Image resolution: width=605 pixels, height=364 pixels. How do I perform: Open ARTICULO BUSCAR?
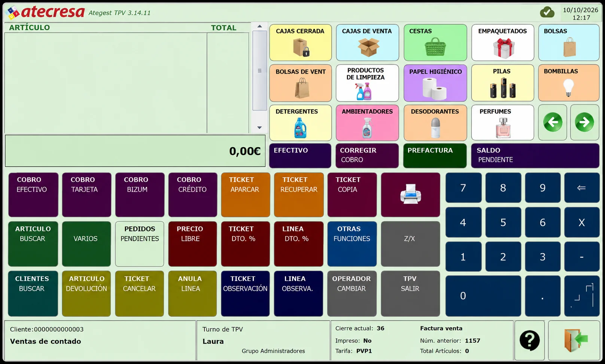[x=33, y=244]
